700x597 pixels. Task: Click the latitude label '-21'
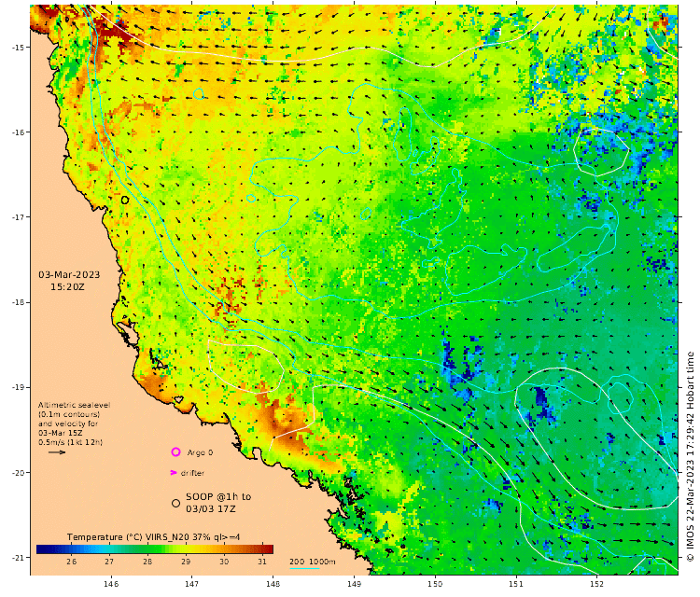(x=18, y=558)
